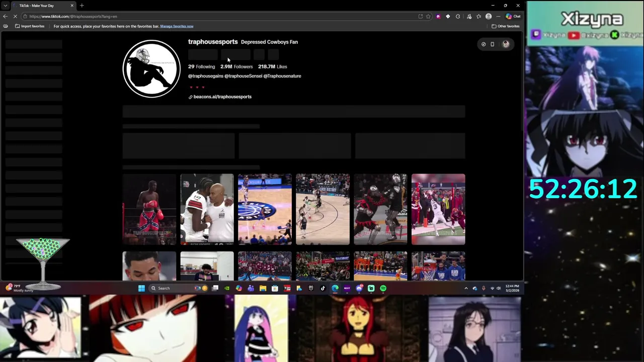Open the basketball court video with blue logo
The width and height of the screenshot is (644, 362).
pos(265,209)
